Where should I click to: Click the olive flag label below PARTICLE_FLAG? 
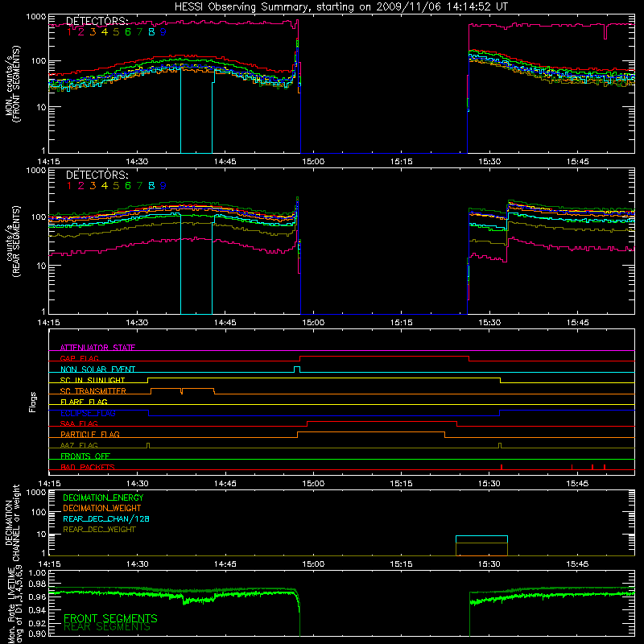point(79,445)
